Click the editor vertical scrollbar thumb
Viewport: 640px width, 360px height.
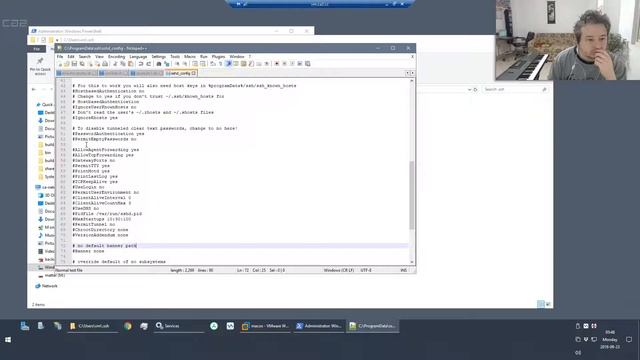coord(411,195)
